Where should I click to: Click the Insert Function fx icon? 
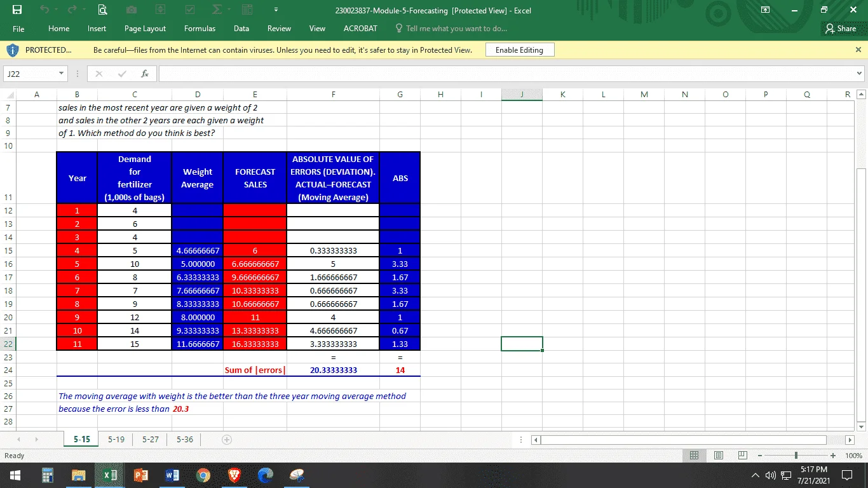145,74
